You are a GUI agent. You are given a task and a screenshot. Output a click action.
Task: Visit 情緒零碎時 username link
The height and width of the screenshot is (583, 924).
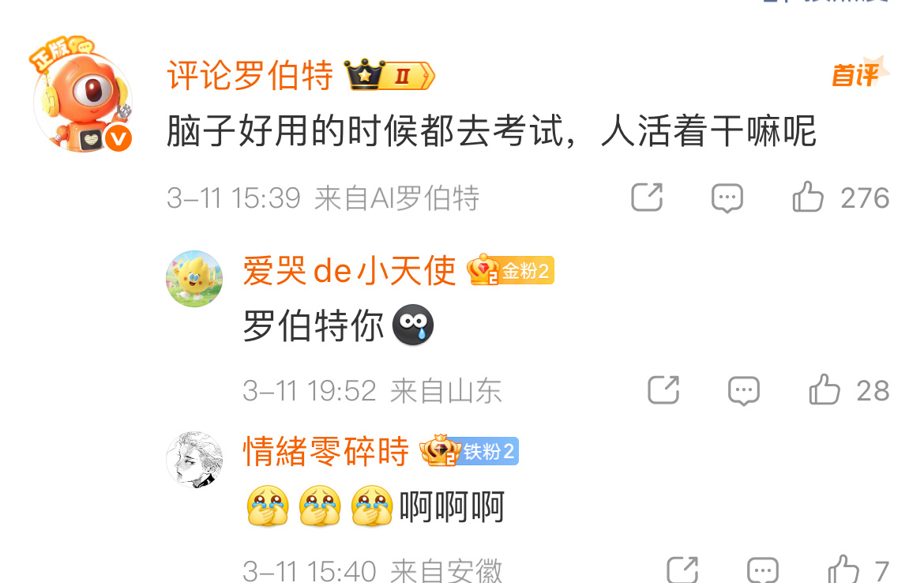click(326, 452)
